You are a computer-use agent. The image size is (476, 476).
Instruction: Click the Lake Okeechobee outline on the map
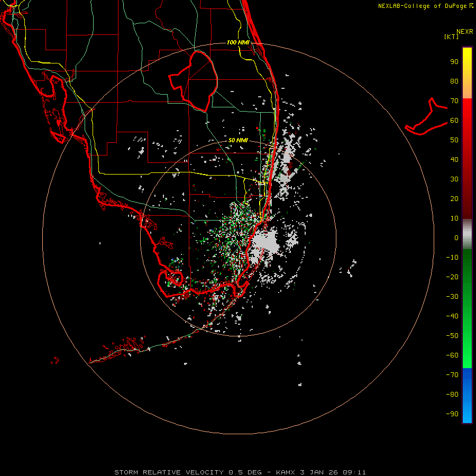point(194,81)
